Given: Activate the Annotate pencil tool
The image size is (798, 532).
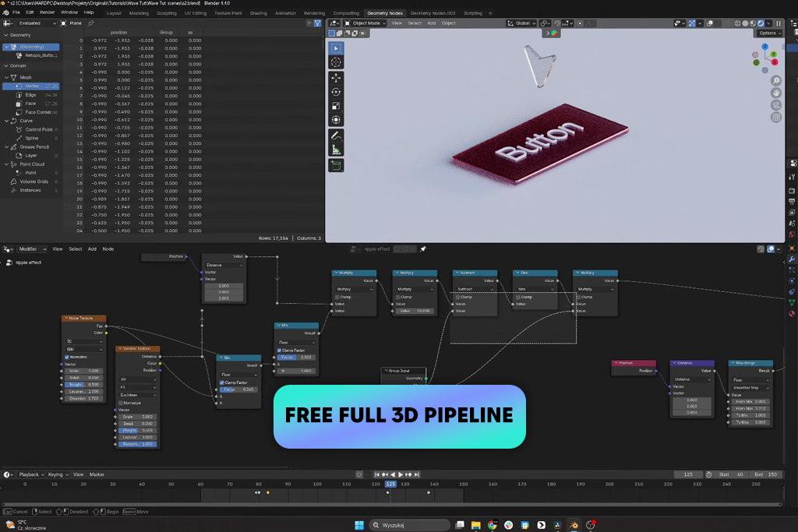Looking at the screenshot, I should (336, 136).
